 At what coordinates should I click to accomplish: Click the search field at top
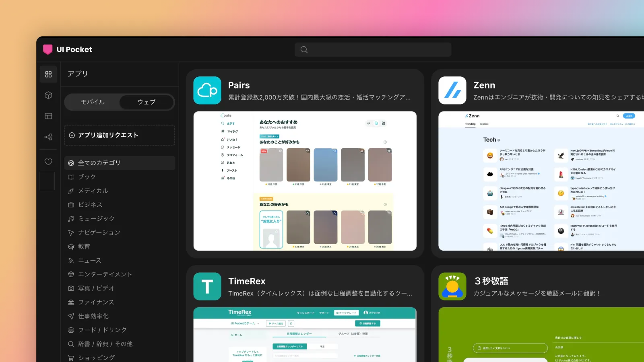[373, 50]
